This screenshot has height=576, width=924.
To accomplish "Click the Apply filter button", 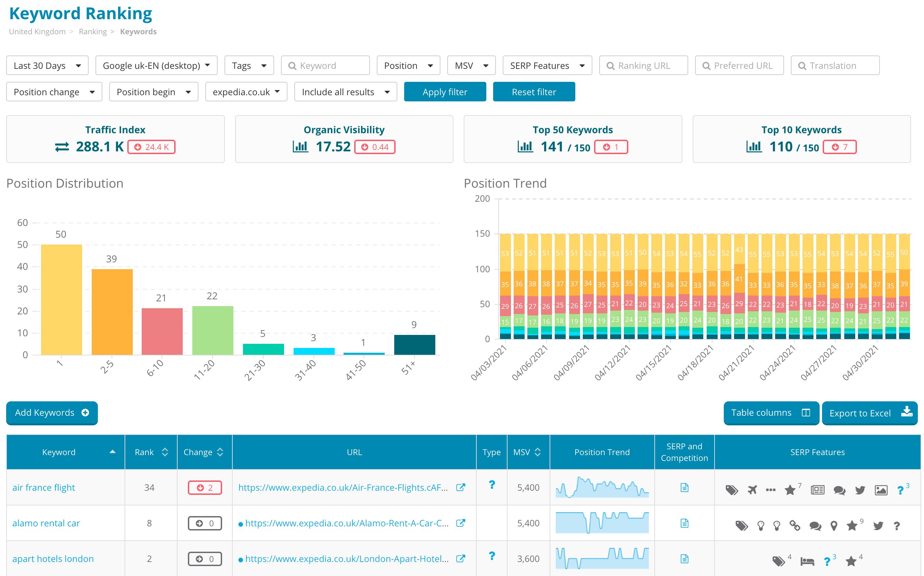I will pos(445,91).
